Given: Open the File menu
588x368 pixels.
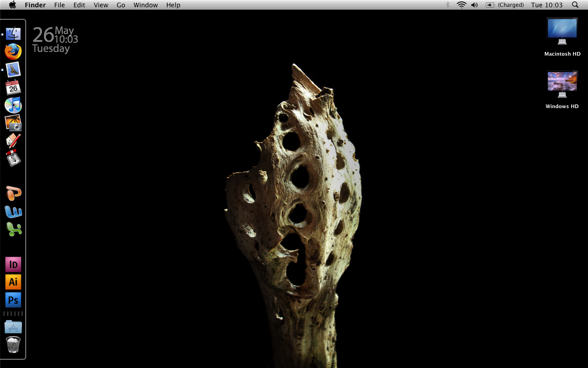Looking at the screenshot, I should [x=59, y=5].
